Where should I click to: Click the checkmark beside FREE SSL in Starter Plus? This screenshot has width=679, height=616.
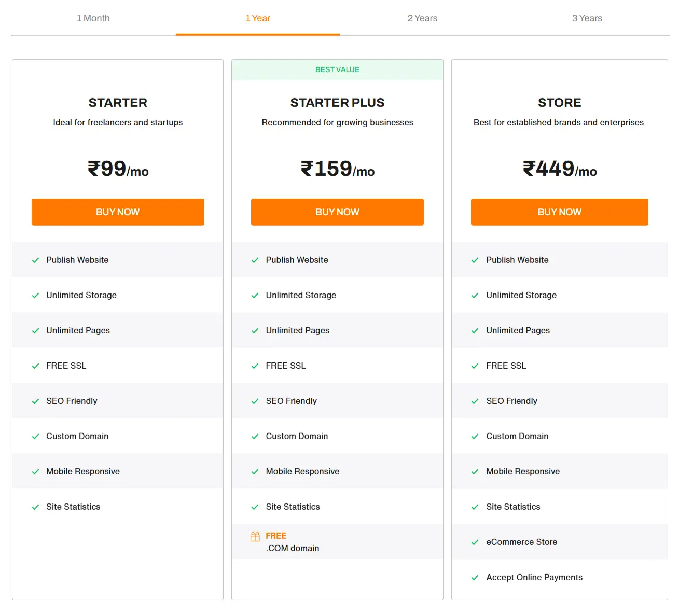[x=255, y=366]
